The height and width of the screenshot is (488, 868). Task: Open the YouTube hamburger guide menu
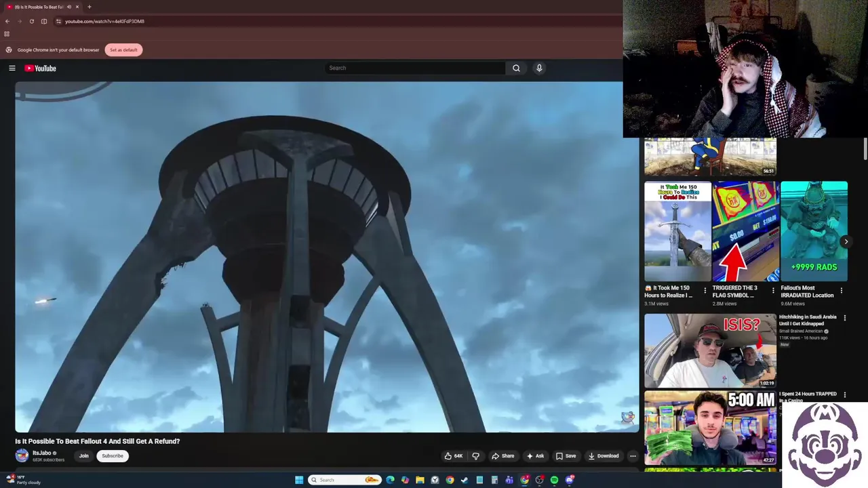[12, 68]
